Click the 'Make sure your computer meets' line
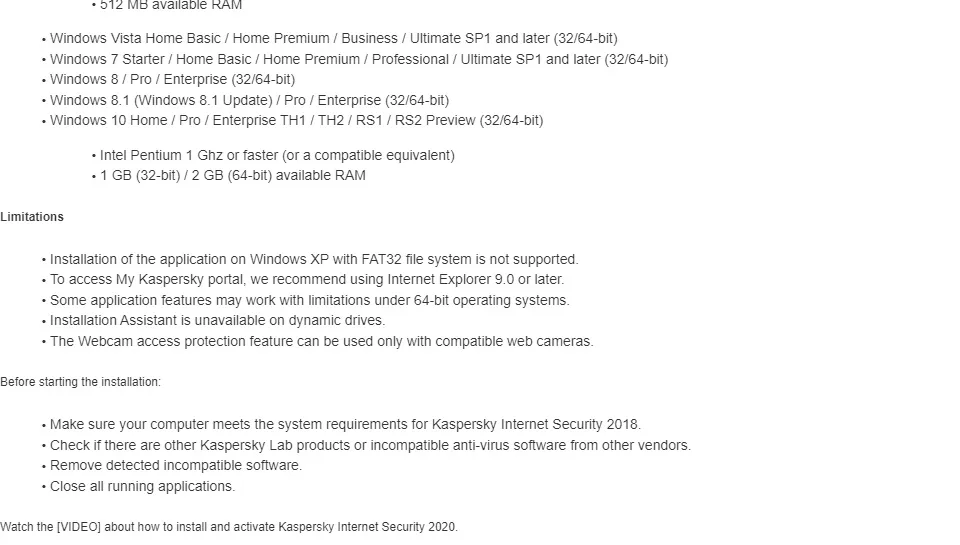The height and width of the screenshot is (545, 960). [x=345, y=425]
